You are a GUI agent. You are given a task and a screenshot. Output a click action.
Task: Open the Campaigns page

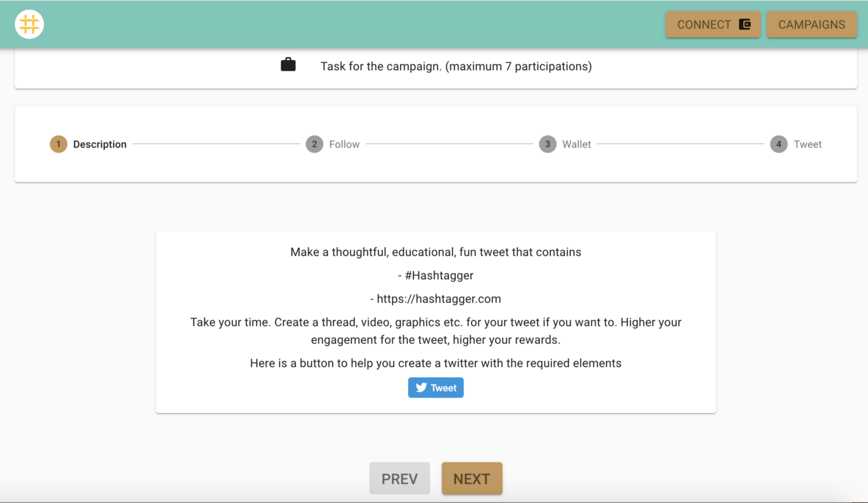(812, 25)
